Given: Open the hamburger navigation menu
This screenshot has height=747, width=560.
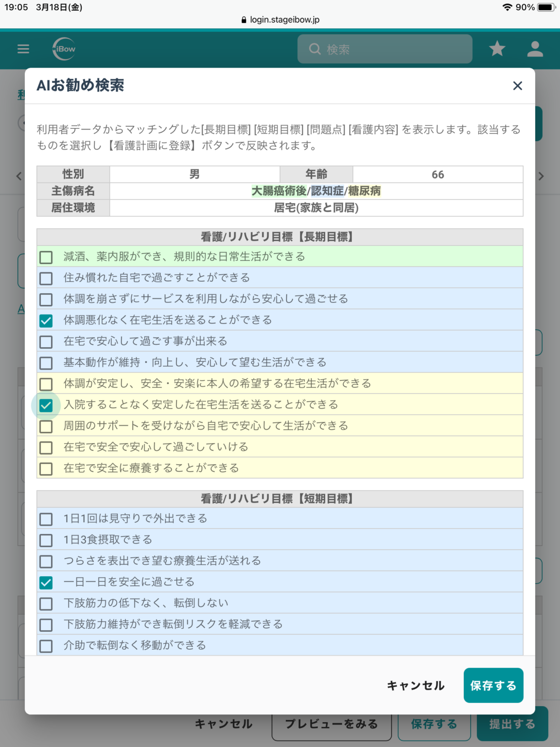Looking at the screenshot, I should pos(23,49).
